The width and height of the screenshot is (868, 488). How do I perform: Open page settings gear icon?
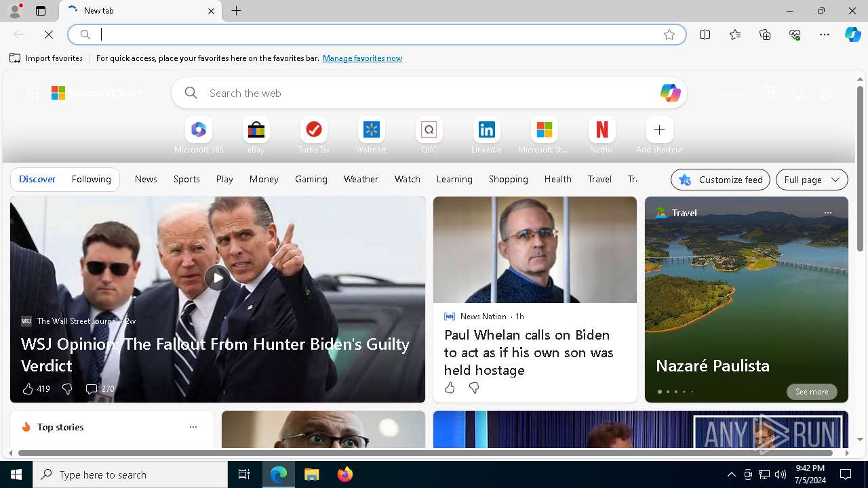click(x=825, y=94)
